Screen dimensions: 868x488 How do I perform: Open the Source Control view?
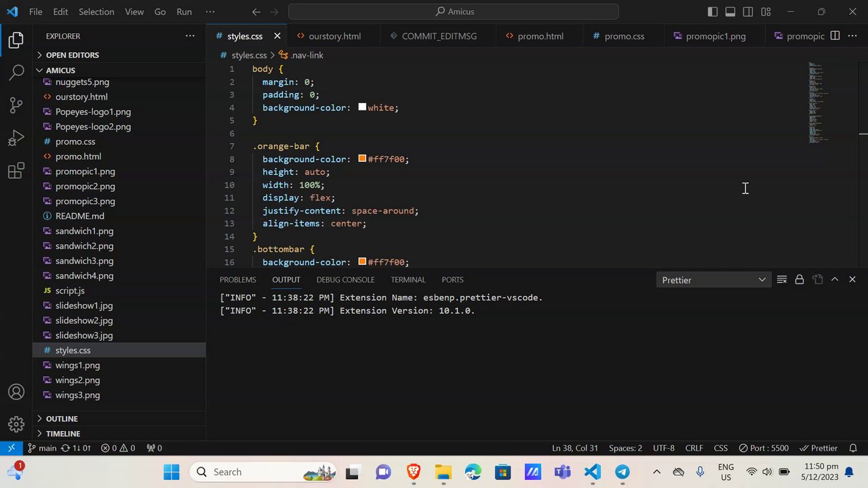16,105
